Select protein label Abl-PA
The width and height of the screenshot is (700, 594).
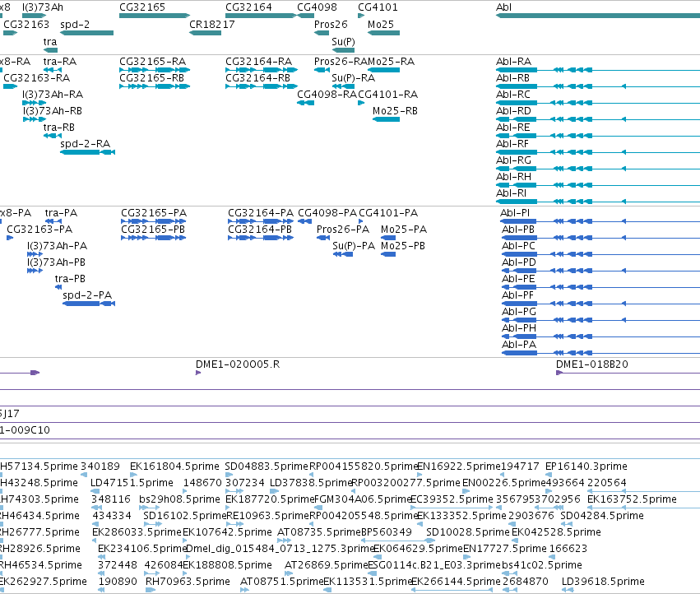(519, 345)
